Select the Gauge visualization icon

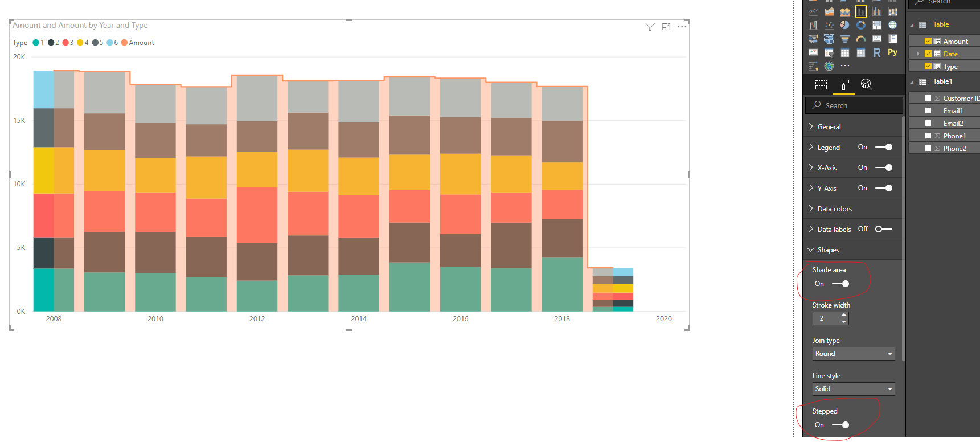[x=861, y=39]
